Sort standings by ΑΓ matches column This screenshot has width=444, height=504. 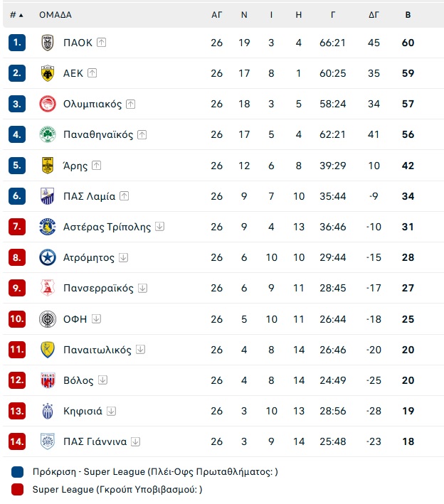[216, 15]
